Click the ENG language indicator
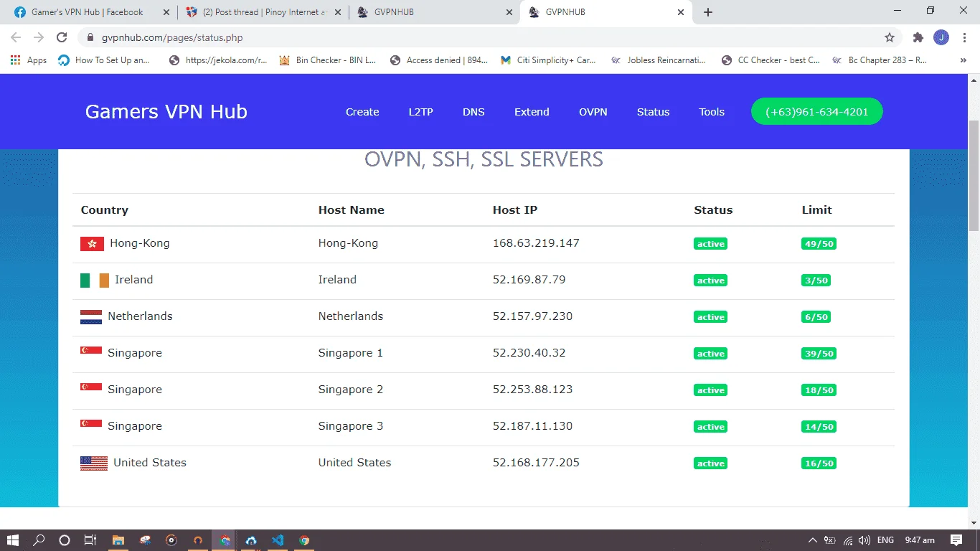This screenshot has height=551, width=980. pyautogui.click(x=885, y=540)
